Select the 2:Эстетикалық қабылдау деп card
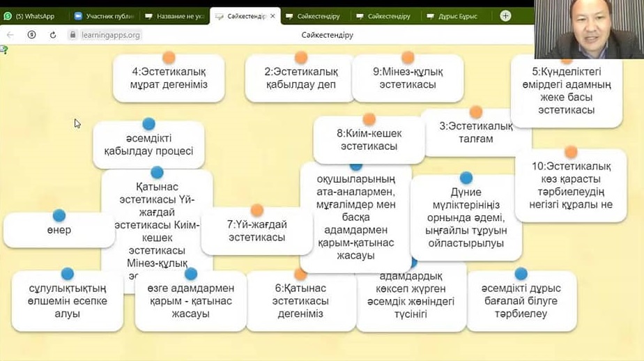The image size is (644, 361). (300, 79)
